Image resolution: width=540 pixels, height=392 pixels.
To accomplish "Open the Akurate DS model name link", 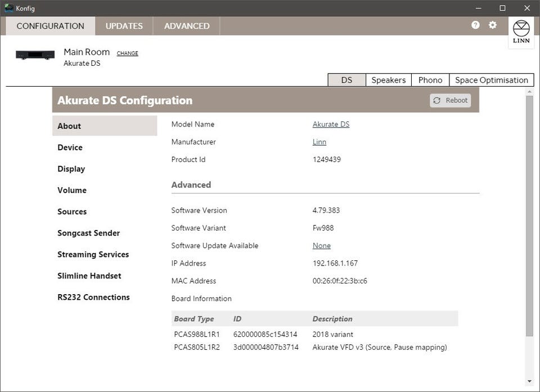I will coord(331,124).
